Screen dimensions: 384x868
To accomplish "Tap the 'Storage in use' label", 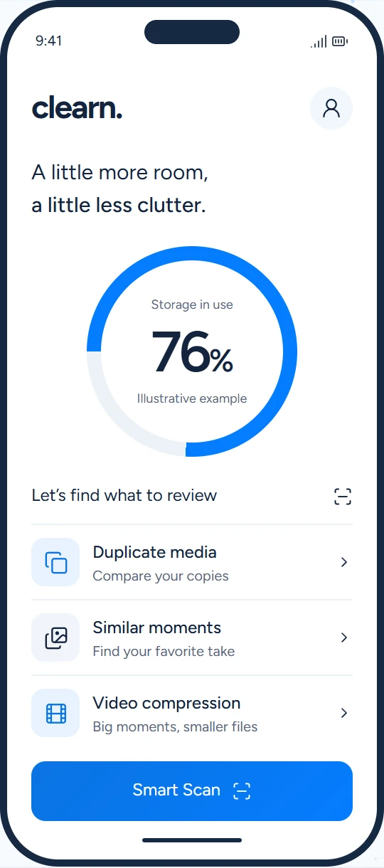I will tap(192, 305).
